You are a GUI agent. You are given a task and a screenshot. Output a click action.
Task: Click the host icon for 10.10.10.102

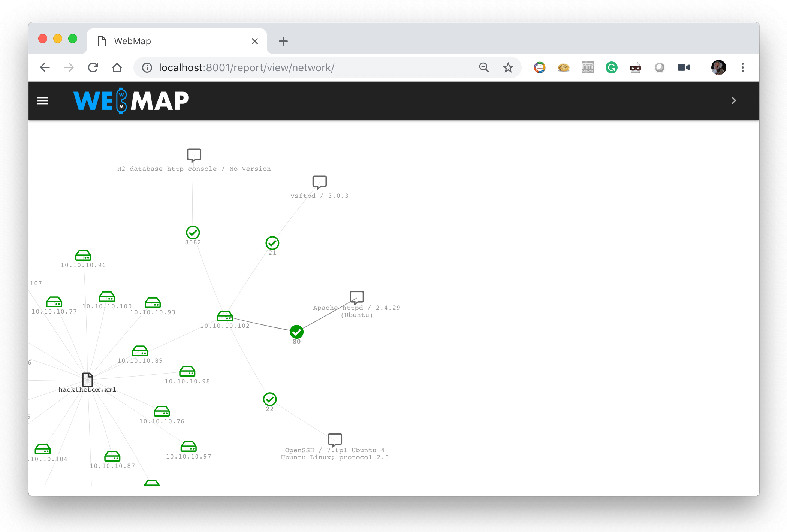[225, 316]
